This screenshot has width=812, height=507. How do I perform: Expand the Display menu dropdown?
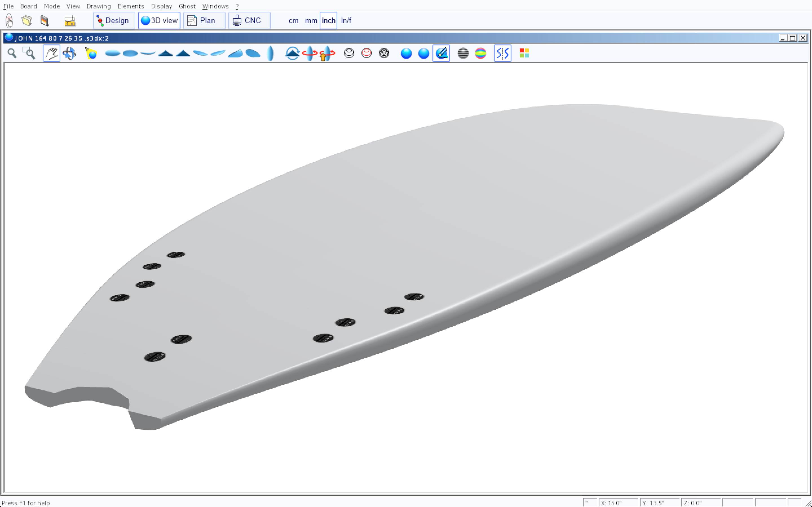[161, 6]
